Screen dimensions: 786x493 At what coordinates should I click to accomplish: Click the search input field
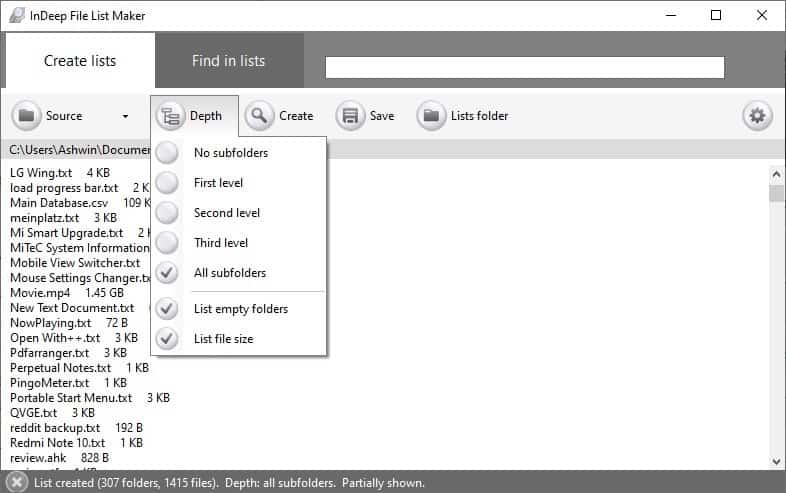click(x=524, y=67)
